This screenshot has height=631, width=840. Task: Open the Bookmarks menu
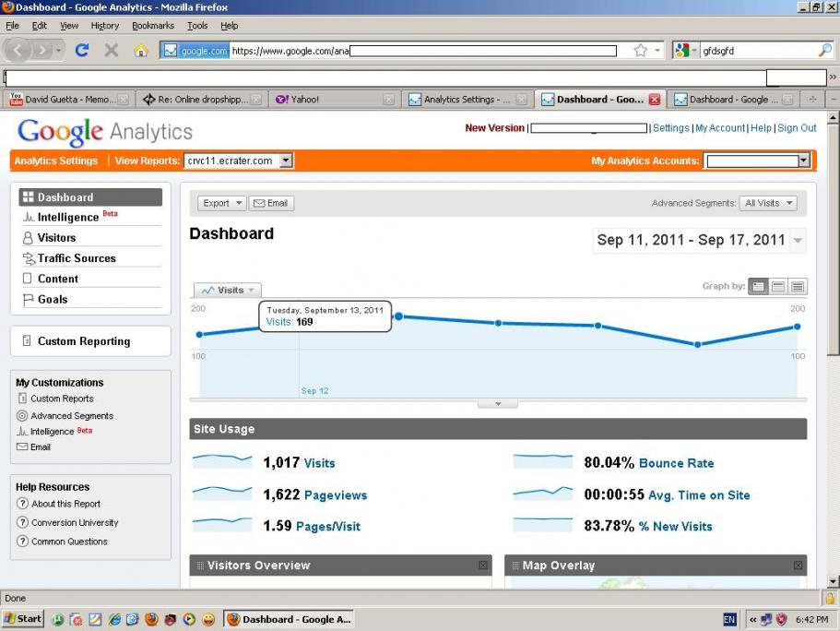point(153,25)
